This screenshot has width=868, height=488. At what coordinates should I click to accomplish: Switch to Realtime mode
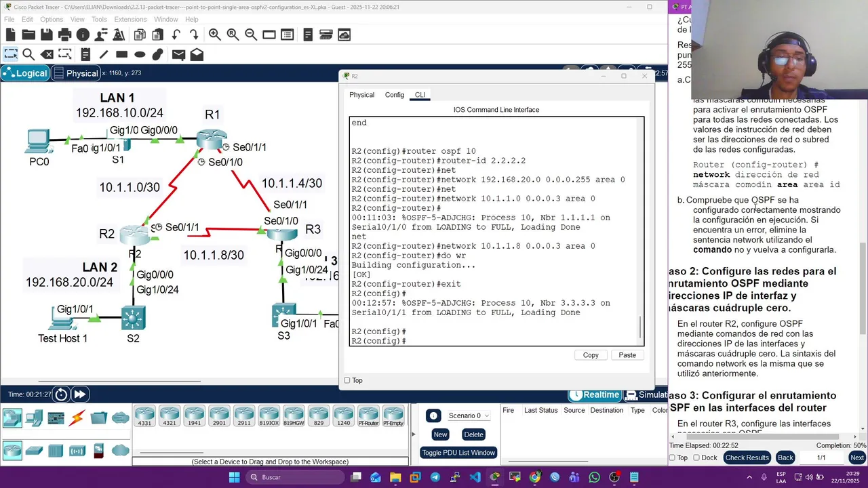tap(595, 394)
